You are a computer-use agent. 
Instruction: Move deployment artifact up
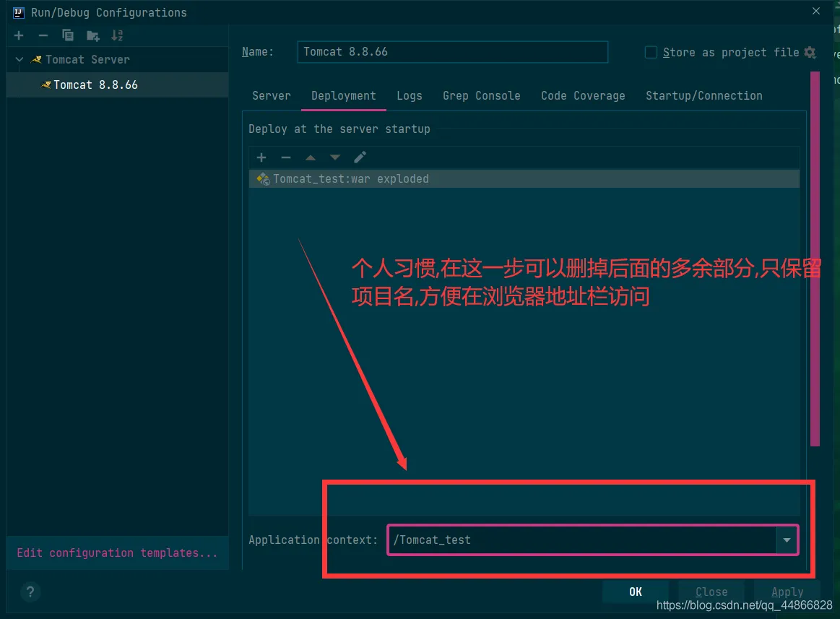310,157
